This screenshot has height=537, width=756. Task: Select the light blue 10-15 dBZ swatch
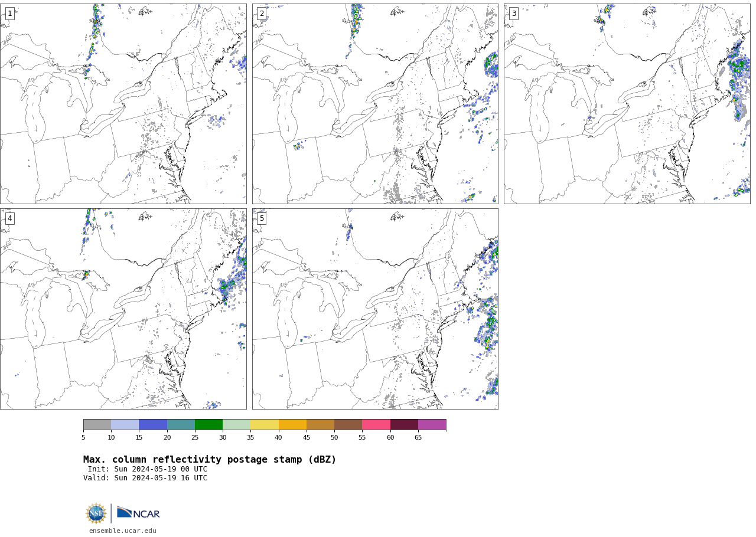pyautogui.click(x=125, y=425)
